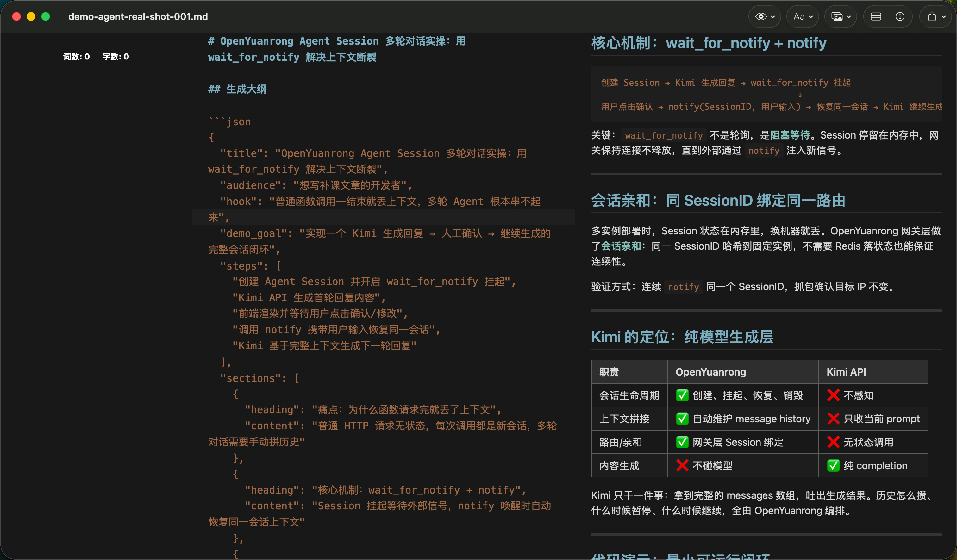957x560 pixels.
Task: Click the bold 阻塞等待 text in preview
Action: coord(790,135)
